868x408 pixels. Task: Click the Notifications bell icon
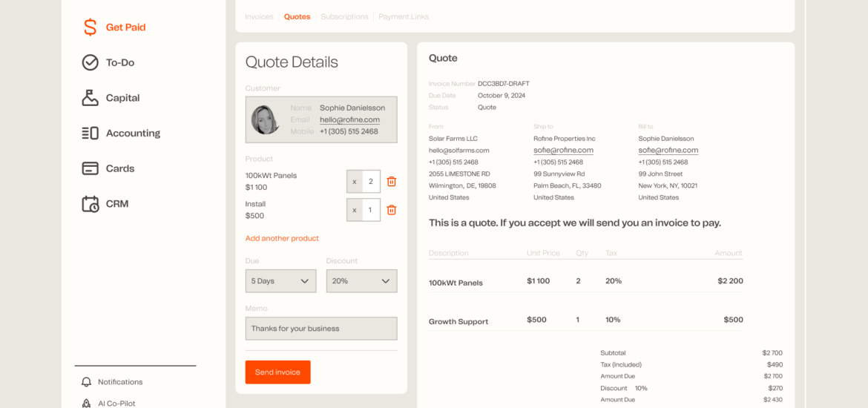point(86,382)
